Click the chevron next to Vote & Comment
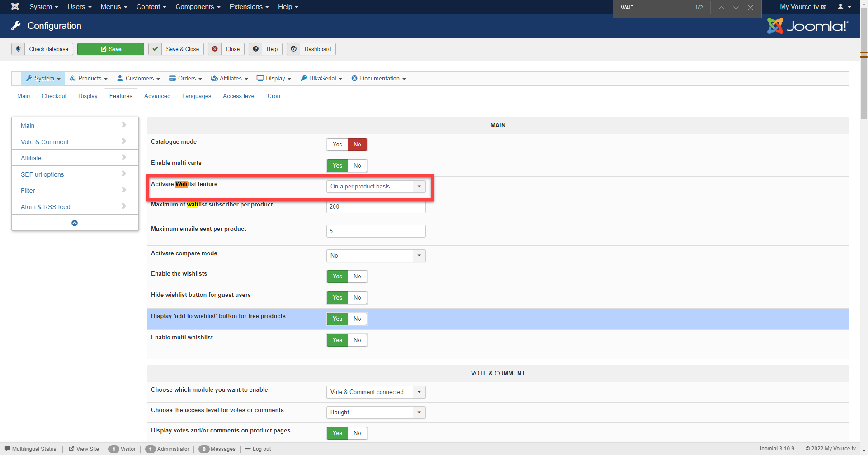 tap(124, 141)
